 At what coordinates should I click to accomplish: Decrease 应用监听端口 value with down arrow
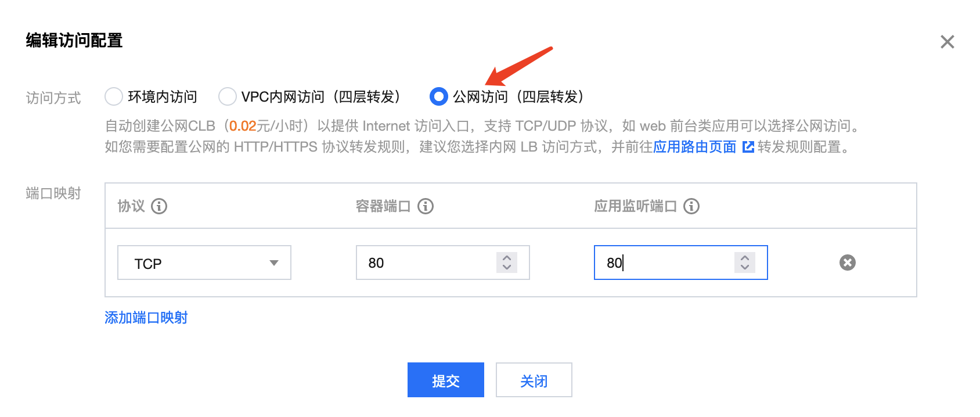pyautogui.click(x=745, y=267)
